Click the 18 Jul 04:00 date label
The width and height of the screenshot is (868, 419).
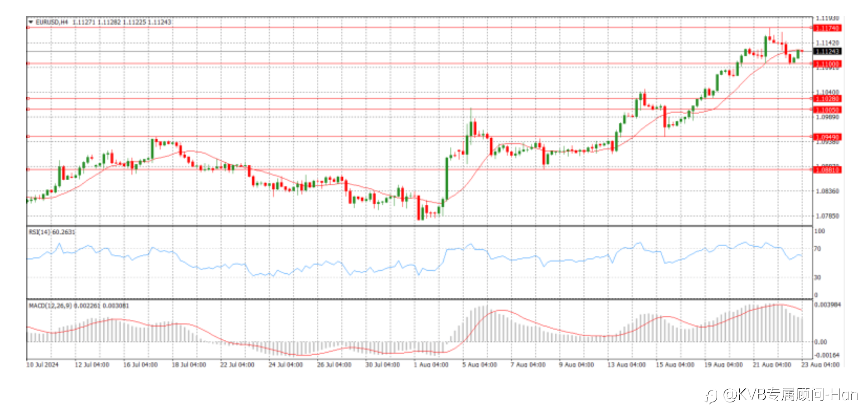(x=189, y=365)
